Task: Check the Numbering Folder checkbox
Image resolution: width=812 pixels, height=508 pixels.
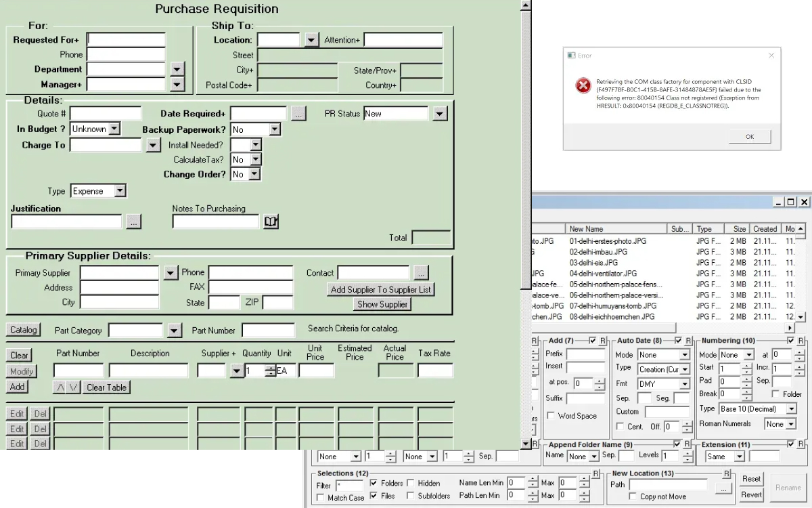Action: (775, 394)
